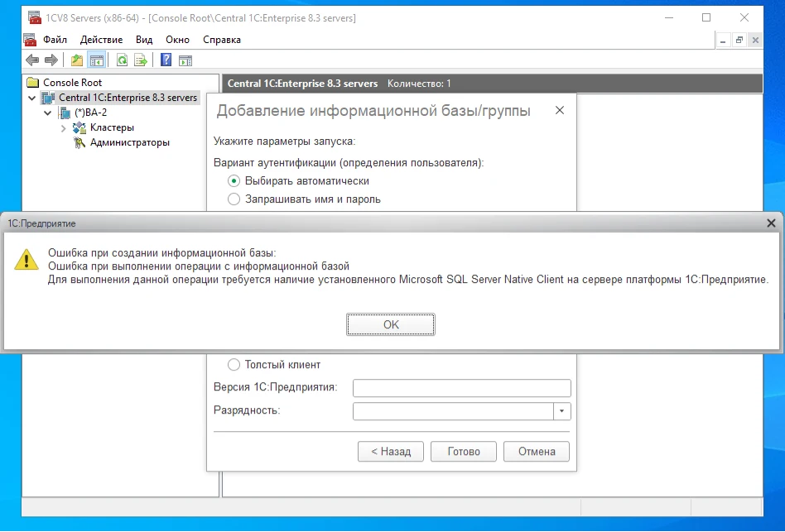This screenshot has height=532, width=785.
Task: Click the Refresh toolbar icon
Action: click(122, 60)
